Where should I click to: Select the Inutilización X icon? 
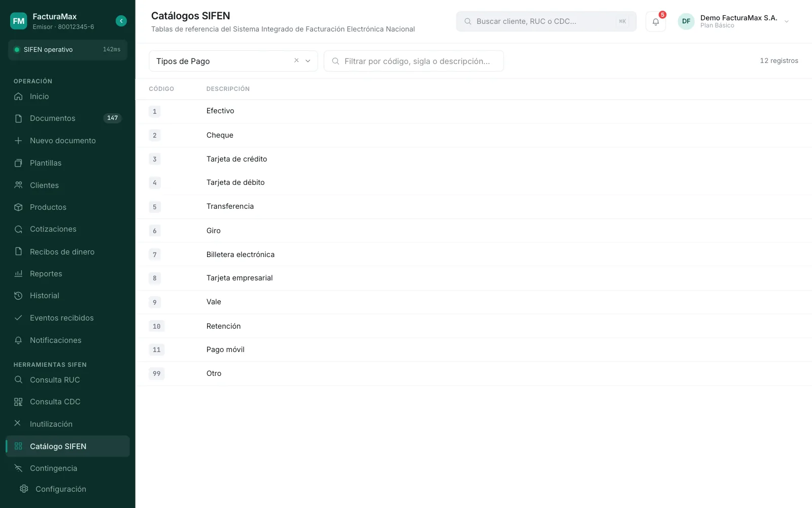tap(17, 423)
